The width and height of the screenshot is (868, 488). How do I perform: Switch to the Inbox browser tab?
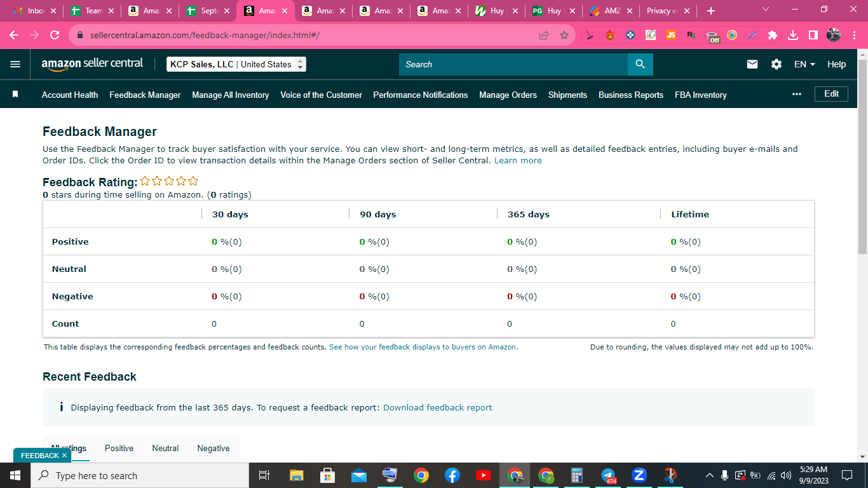34,11
